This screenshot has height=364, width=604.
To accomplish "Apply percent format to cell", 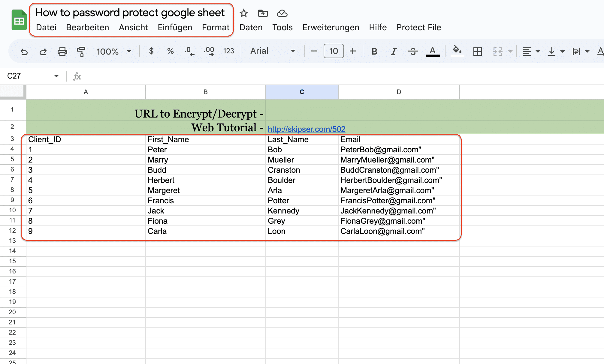I will click(170, 51).
